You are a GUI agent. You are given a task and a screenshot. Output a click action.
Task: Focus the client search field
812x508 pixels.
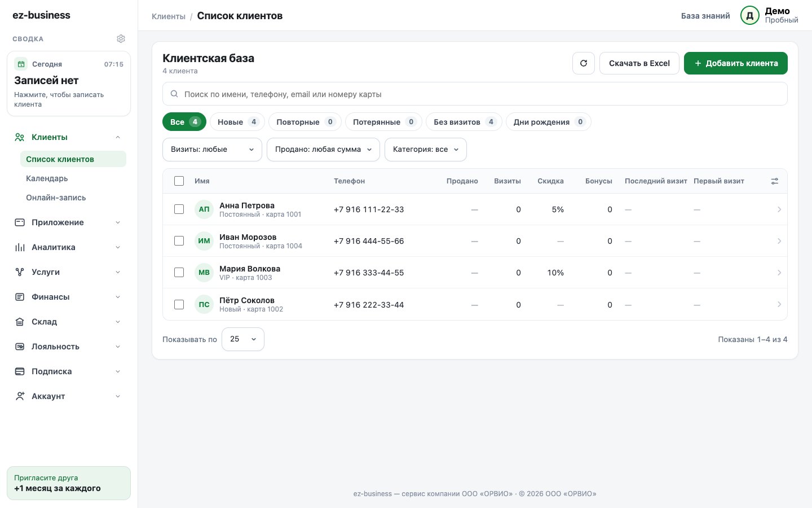(x=475, y=94)
